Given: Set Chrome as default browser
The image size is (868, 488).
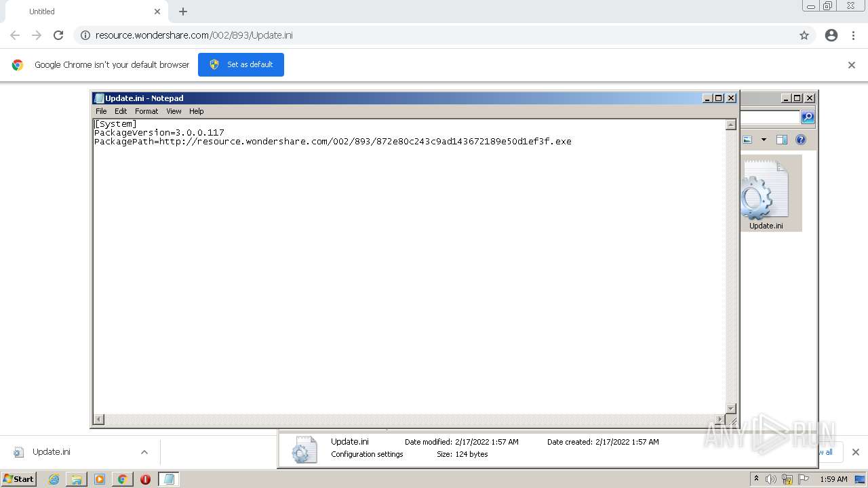Looking at the screenshot, I should (241, 64).
